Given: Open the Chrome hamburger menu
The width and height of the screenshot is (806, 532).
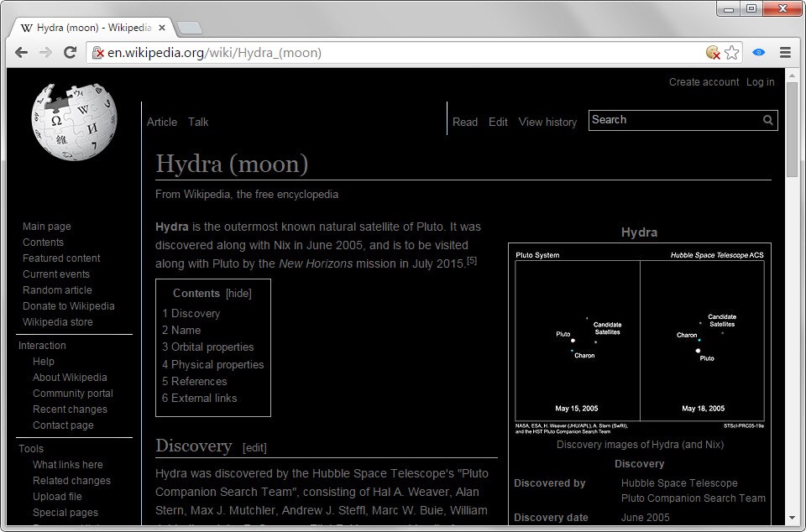Looking at the screenshot, I should click(785, 52).
